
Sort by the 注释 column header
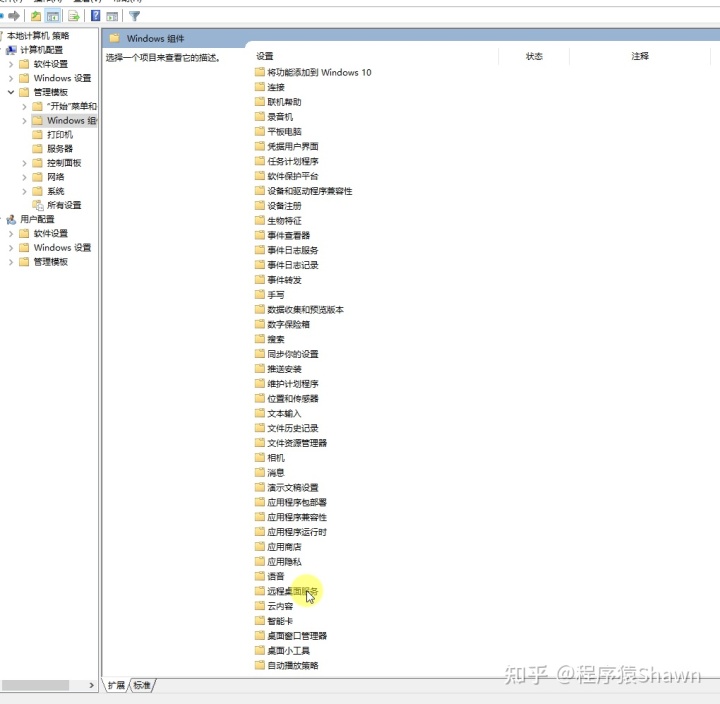(640, 56)
